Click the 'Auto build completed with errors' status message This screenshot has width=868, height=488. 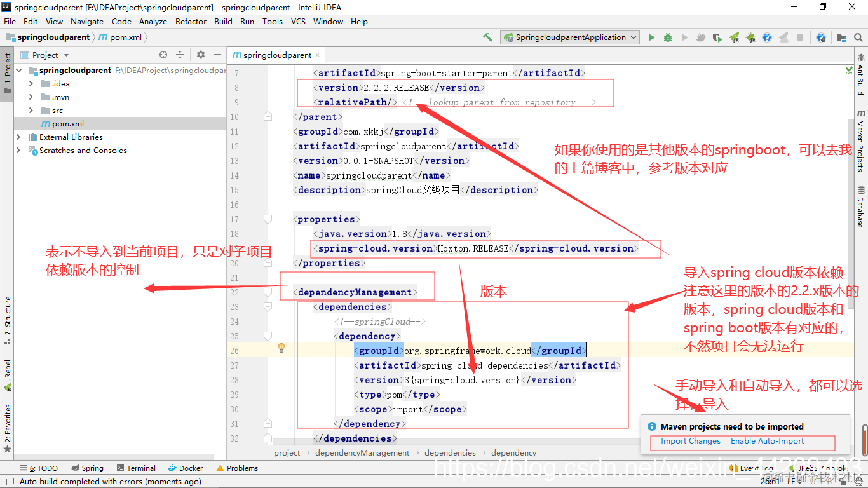coord(110,482)
